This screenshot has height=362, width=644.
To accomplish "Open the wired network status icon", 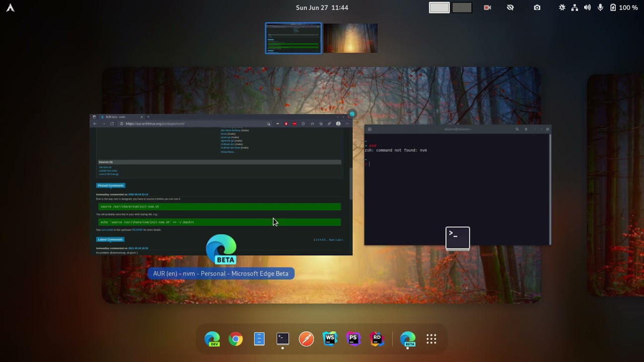I will (575, 8).
